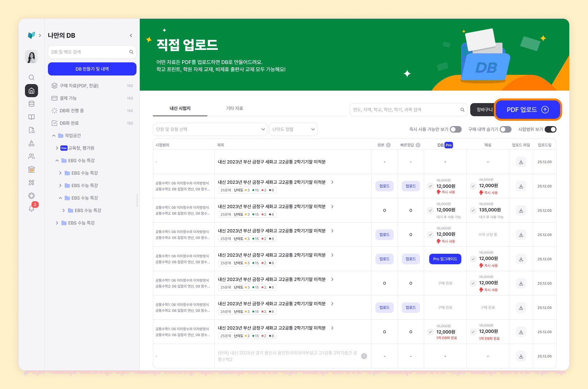Click 빠른정답 업로드 in Pro 업그레이드 row

point(411,259)
